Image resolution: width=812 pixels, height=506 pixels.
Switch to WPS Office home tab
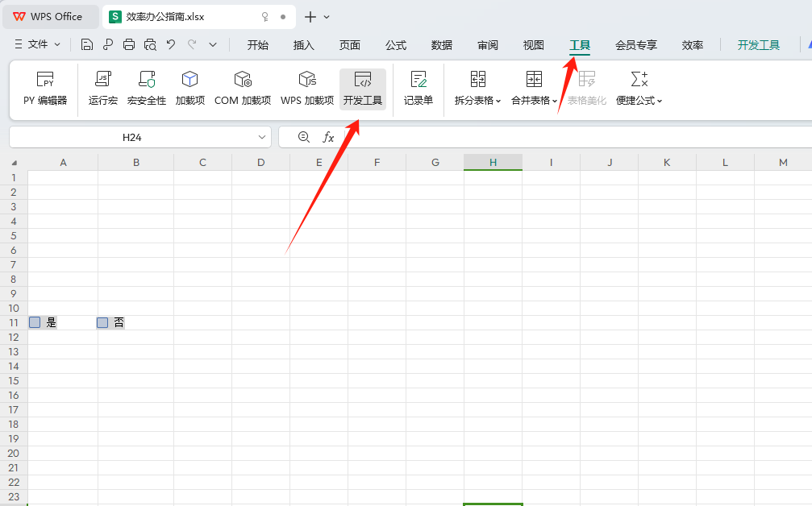[x=50, y=17]
